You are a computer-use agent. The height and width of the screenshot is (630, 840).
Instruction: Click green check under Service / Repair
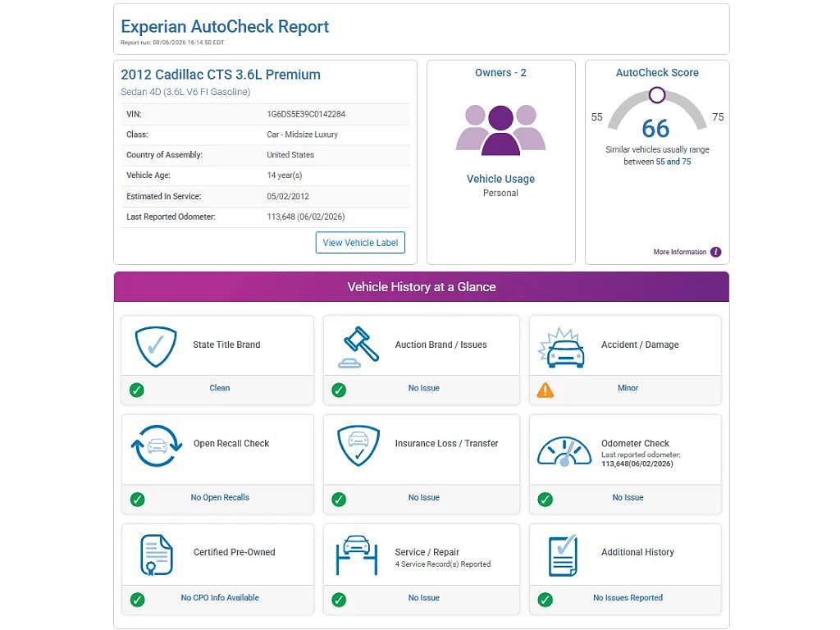339,600
